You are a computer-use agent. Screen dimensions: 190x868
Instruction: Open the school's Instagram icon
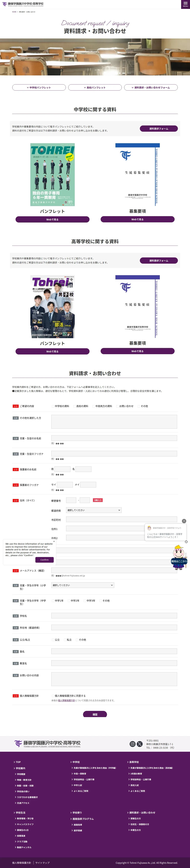pyautogui.click(x=132, y=744)
